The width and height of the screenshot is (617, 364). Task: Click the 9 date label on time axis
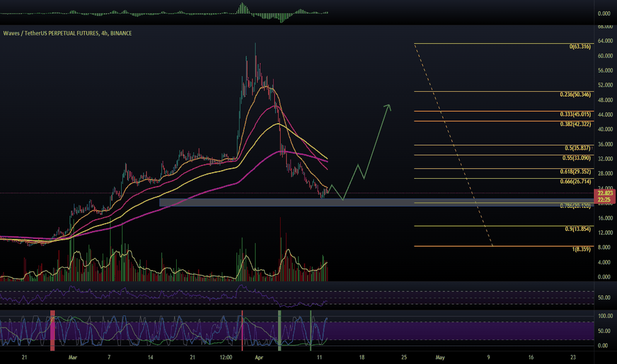(489, 357)
